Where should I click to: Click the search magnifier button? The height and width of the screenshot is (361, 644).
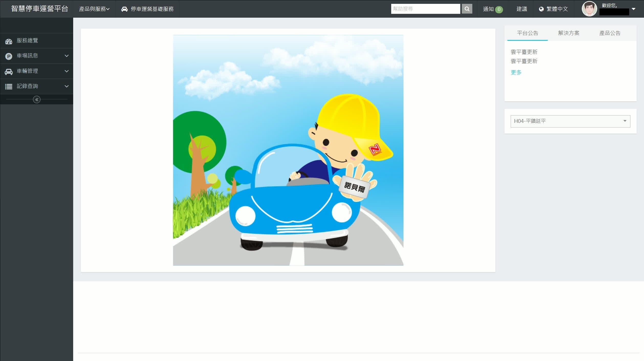click(467, 9)
